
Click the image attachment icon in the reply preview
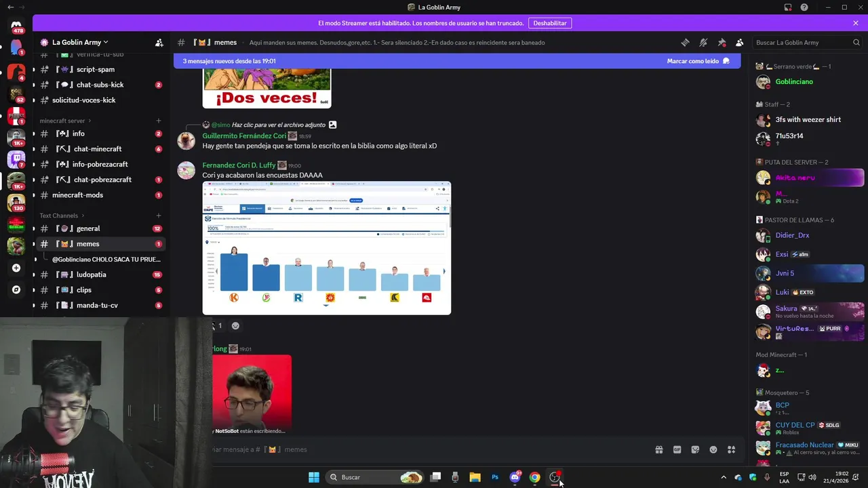(332, 125)
